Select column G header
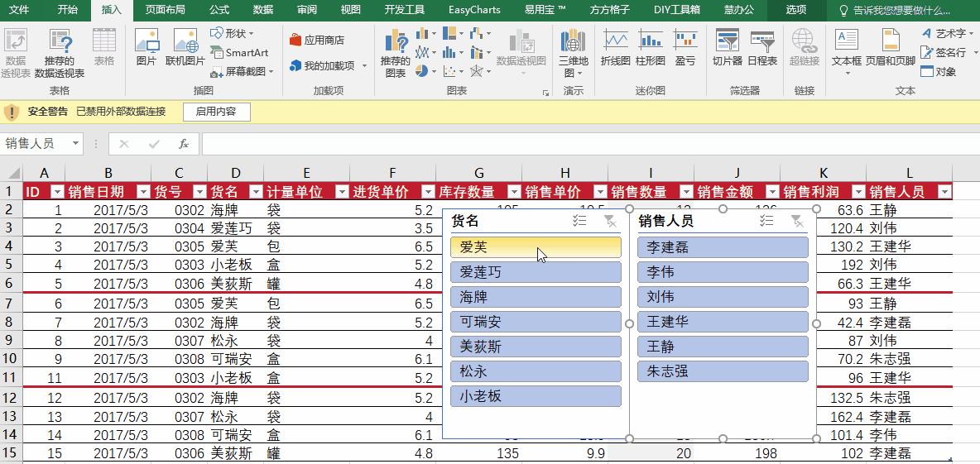 [x=478, y=173]
